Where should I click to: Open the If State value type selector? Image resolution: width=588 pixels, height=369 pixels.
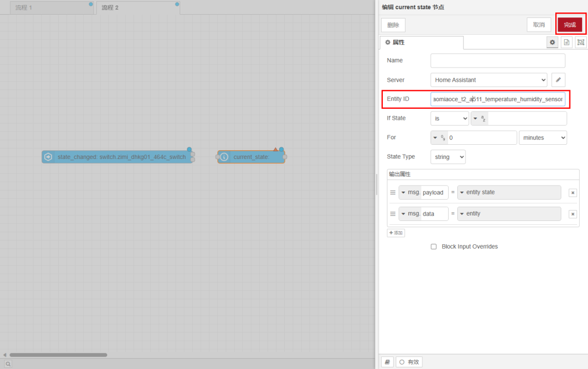(x=480, y=119)
